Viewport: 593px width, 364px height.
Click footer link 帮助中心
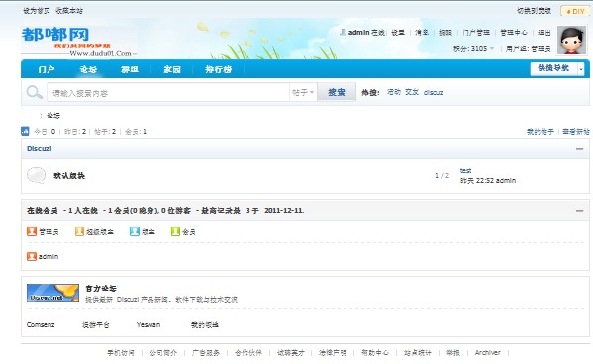pyautogui.click(x=375, y=353)
